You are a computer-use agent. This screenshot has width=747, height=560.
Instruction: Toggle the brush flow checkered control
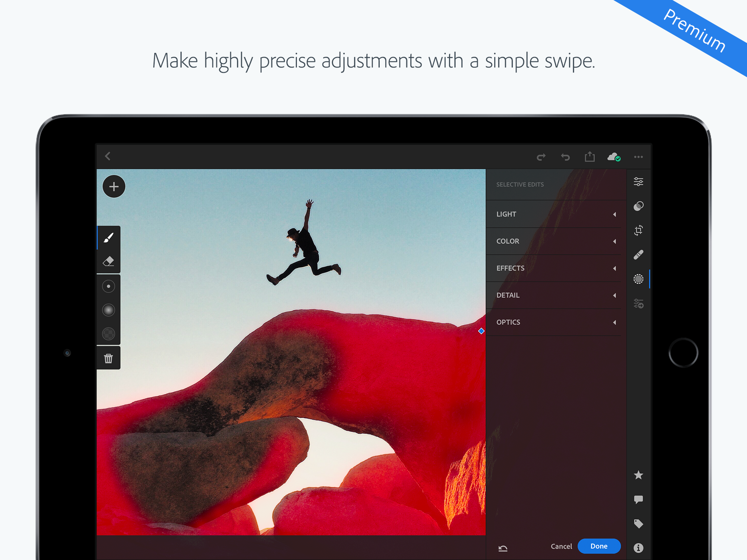click(109, 334)
